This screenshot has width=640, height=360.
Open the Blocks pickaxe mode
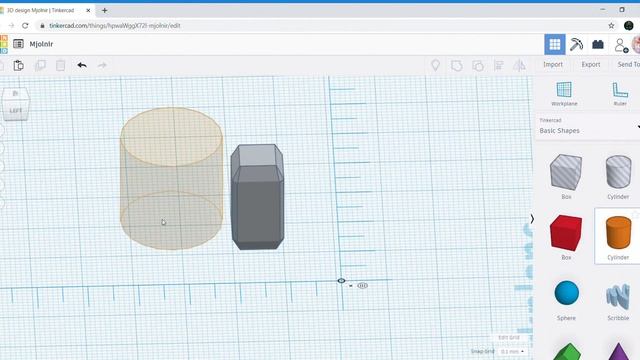pos(576,44)
